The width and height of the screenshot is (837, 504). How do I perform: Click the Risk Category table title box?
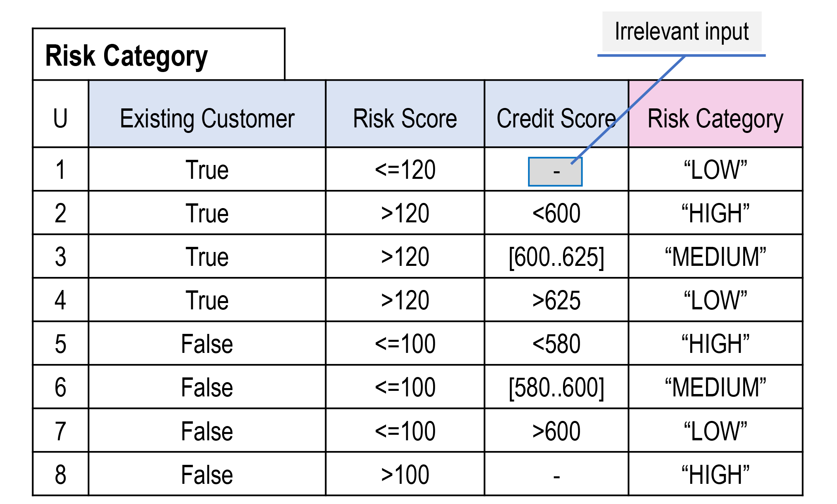(158, 55)
